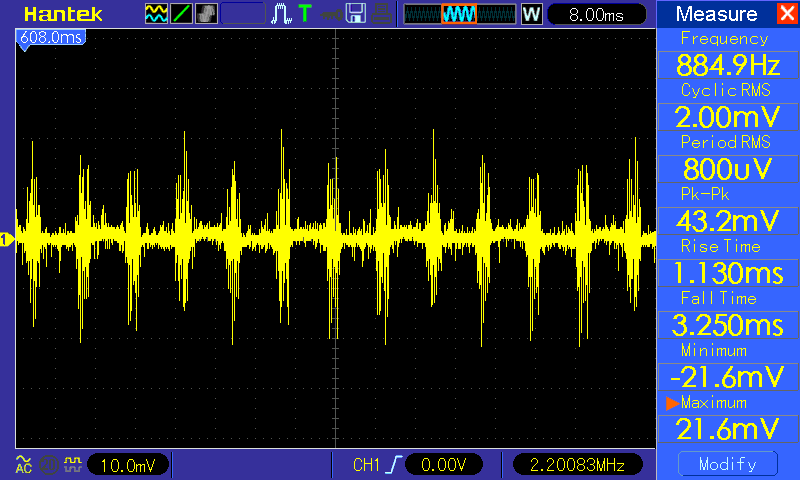Click the pulse waveform trigger icon

pos(281,14)
